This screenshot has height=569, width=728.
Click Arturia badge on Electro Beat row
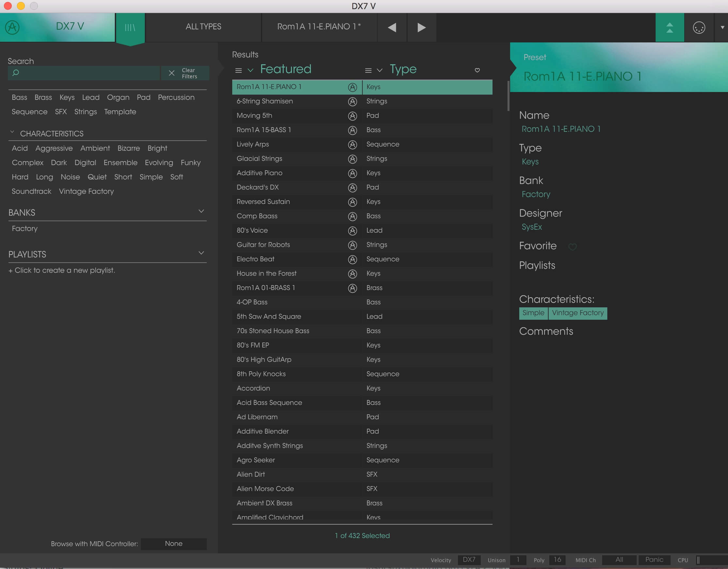click(x=352, y=259)
